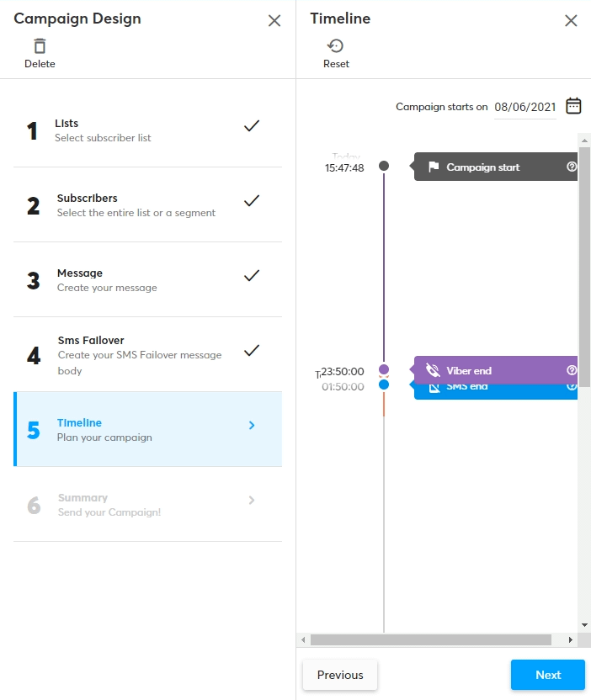Click the horizontal timeline scrollbar thumb
This screenshot has width=591, height=700.
[430, 640]
